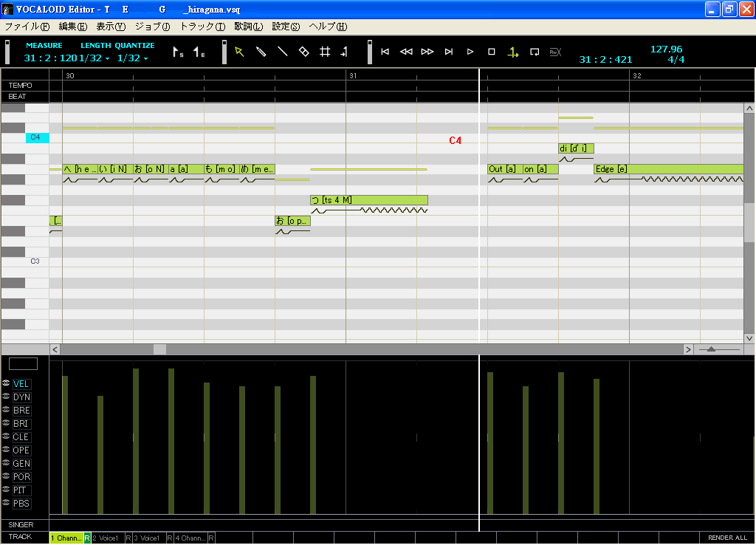Click horizontal scrollbar left arrow

point(55,349)
